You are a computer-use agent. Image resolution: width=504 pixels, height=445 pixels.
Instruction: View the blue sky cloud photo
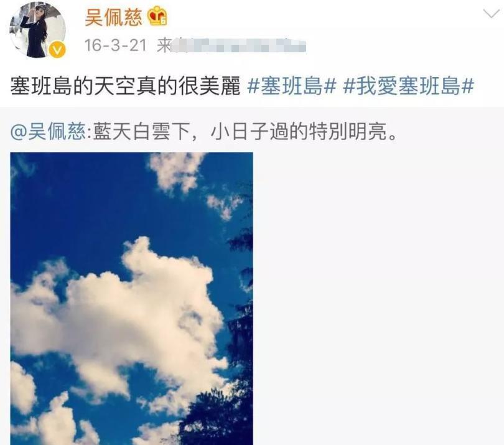point(131,299)
